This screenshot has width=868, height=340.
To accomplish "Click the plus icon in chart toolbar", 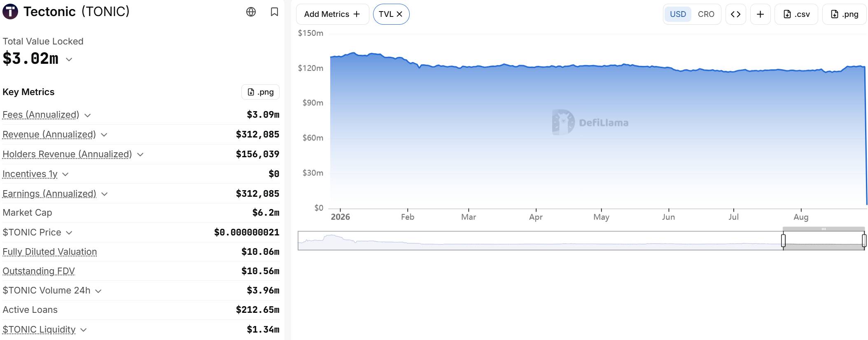I will pyautogui.click(x=760, y=14).
